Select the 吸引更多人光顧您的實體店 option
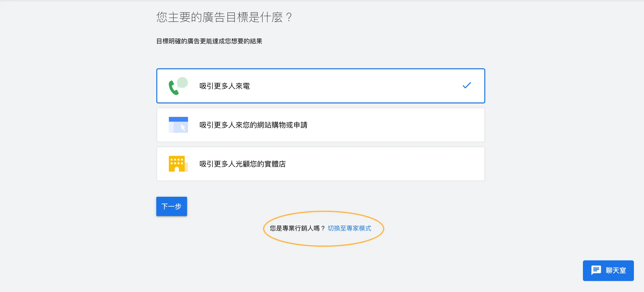This screenshot has height=292, width=644. coord(321,164)
